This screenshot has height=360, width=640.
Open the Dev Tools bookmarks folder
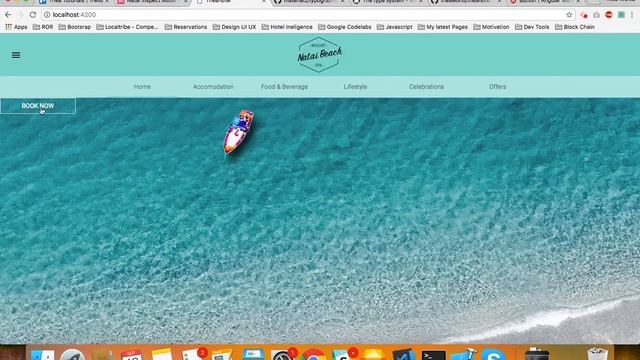tap(532, 27)
